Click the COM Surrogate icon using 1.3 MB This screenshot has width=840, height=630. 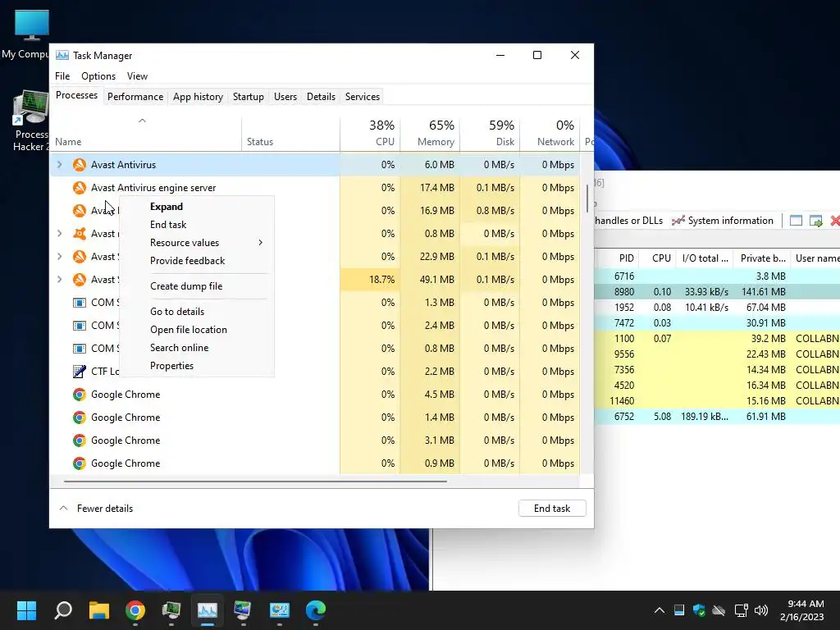[80, 303]
